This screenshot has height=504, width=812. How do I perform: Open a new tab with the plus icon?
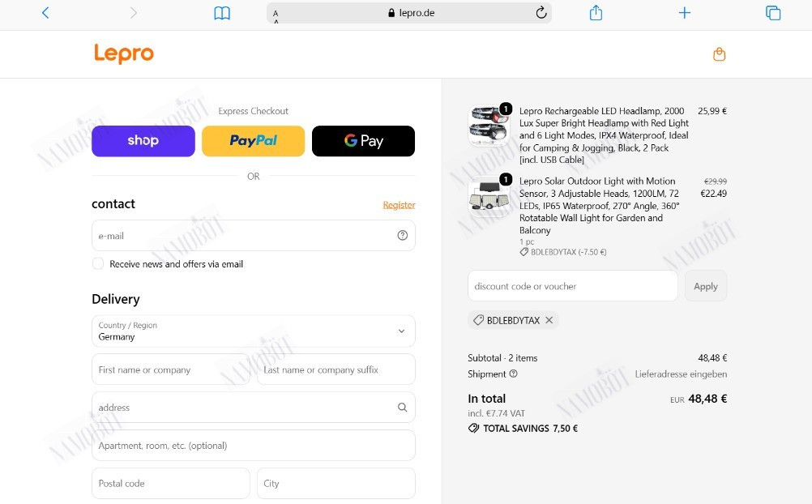click(685, 13)
